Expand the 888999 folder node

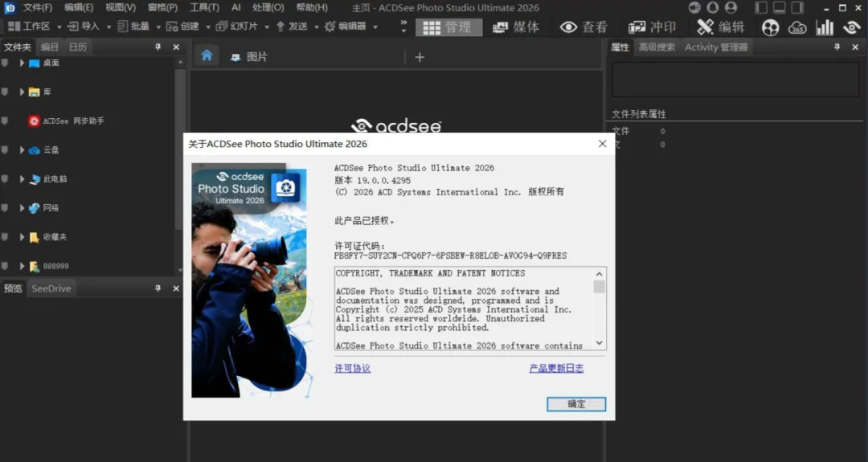click(x=22, y=266)
